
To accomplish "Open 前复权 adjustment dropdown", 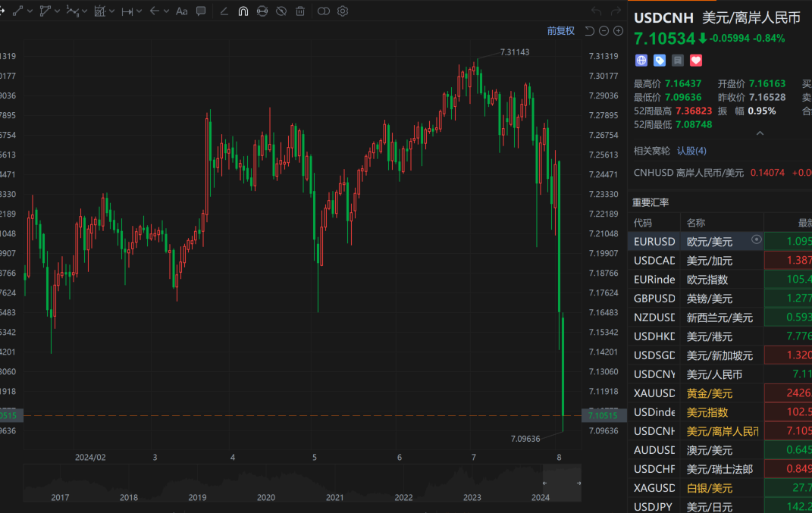I will [x=561, y=31].
